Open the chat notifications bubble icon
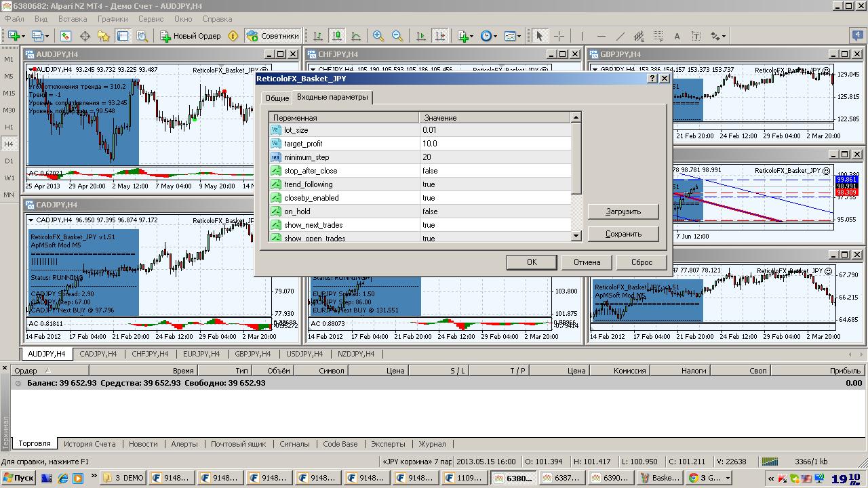 (x=857, y=35)
